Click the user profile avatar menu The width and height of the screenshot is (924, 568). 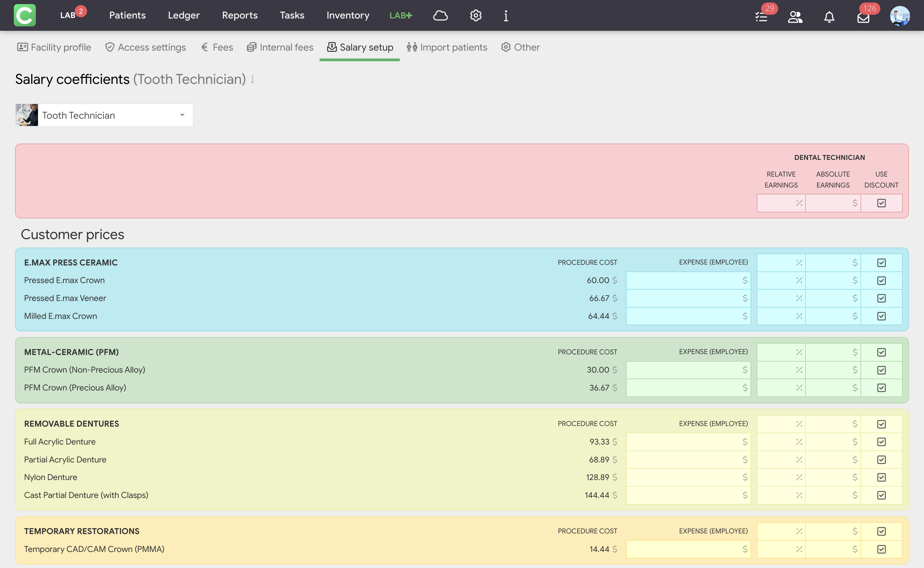900,16
